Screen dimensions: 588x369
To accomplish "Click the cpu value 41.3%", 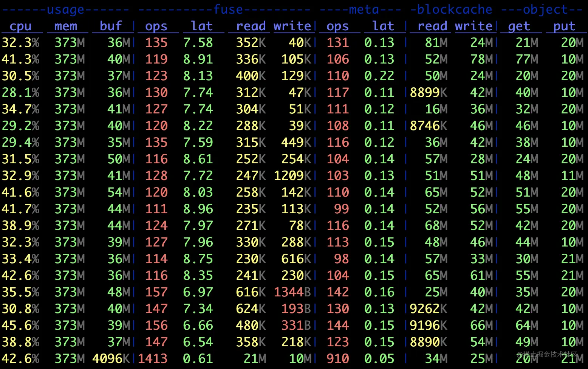I will (20, 59).
